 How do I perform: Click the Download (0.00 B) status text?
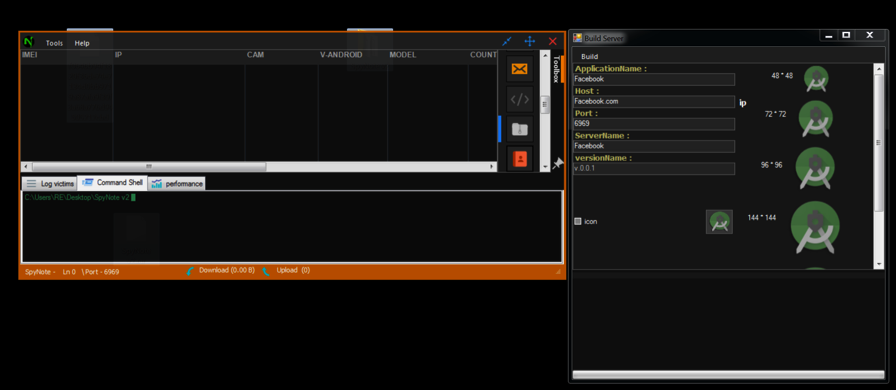(227, 270)
